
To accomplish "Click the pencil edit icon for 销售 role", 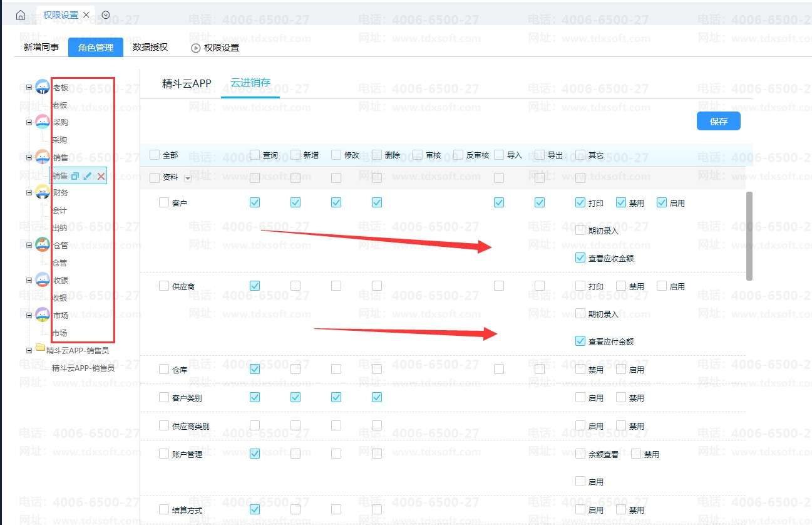I will (x=88, y=176).
